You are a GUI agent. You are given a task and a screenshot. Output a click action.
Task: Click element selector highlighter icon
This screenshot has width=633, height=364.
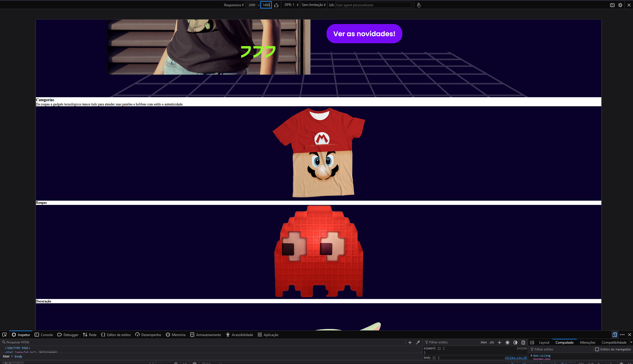[x=439, y=348]
